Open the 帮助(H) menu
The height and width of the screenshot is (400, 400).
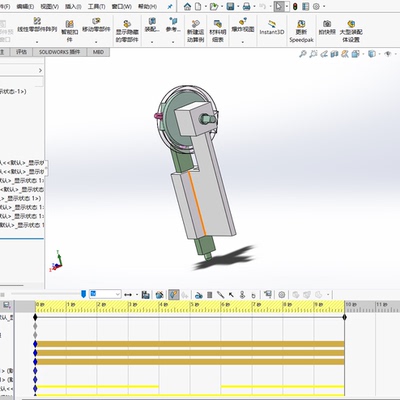[147, 6]
